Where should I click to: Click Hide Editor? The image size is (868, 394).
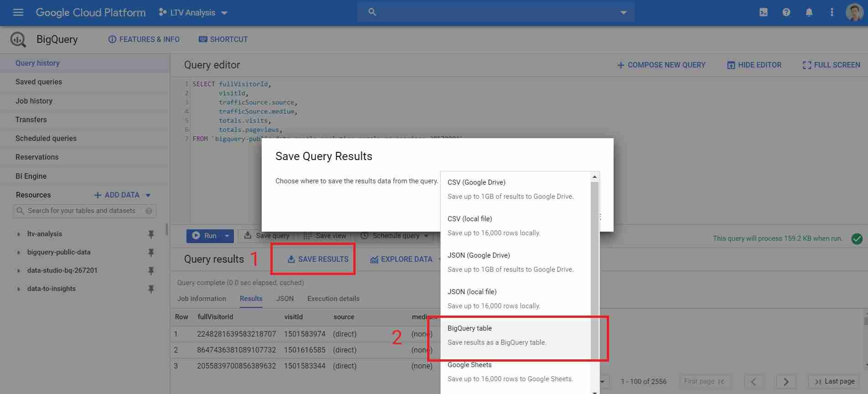tap(754, 65)
